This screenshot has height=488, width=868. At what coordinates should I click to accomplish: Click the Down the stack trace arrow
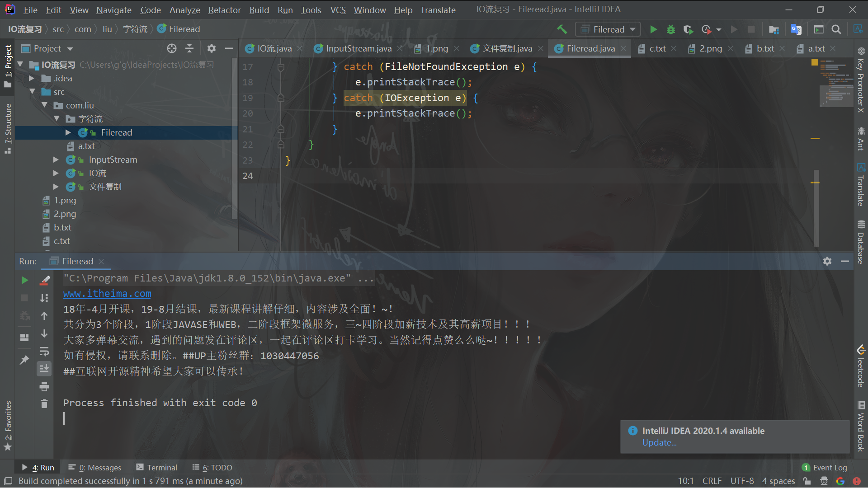click(x=44, y=333)
